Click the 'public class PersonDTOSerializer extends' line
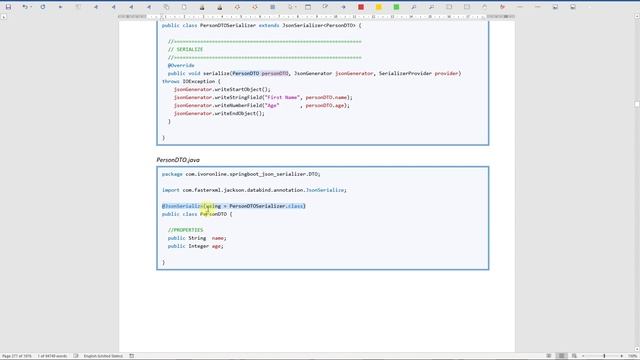This screenshot has width=640, height=360. pyautogui.click(x=262, y=25)
